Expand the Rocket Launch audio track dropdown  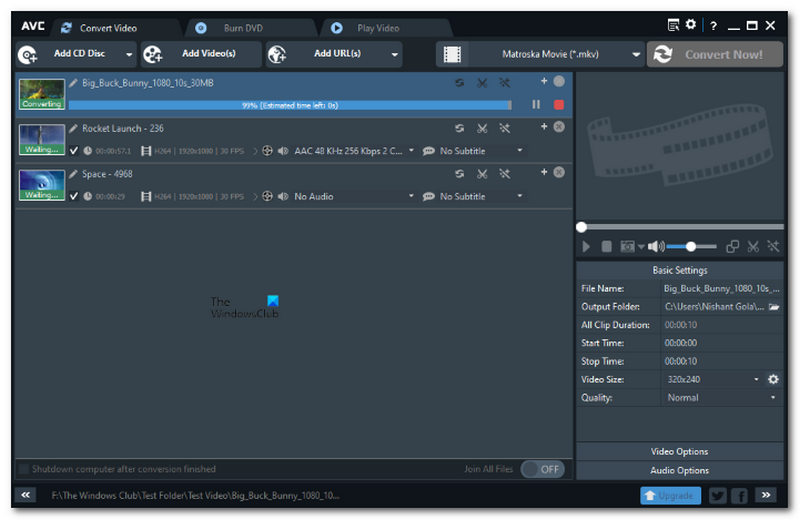(410, 151)
